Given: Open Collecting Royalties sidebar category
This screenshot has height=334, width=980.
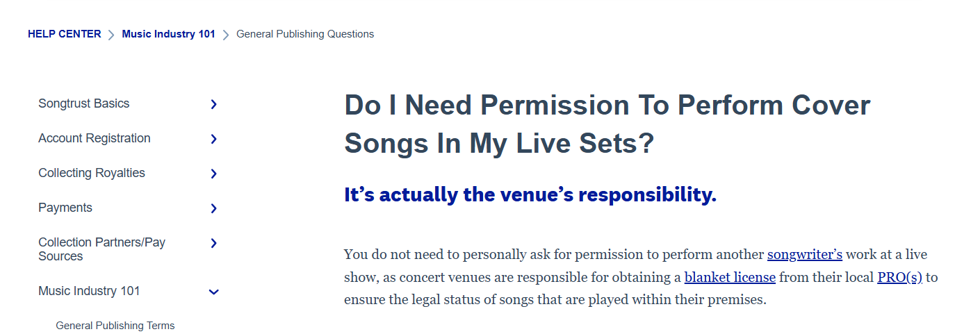Looking at the screenshot, I should [92, 173].
